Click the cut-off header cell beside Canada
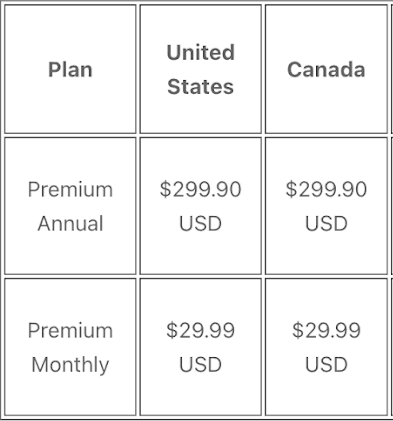Screen dimensions: 393x421 tap(392, 69)
